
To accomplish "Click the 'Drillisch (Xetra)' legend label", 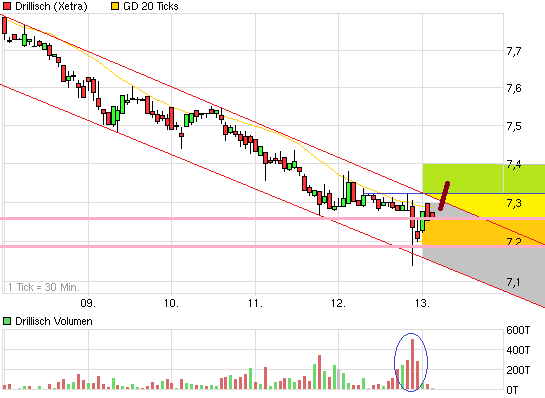I will [x=51, y=6].
